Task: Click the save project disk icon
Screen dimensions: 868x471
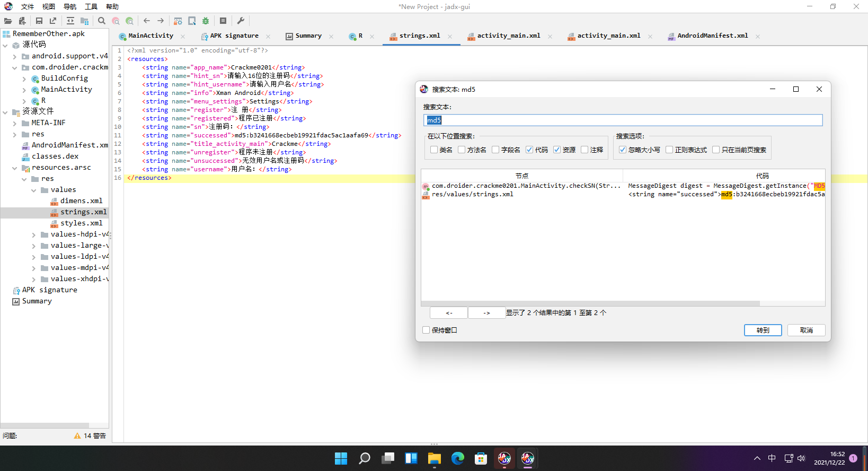Action: pyautogui.click(x=39, y=21)
